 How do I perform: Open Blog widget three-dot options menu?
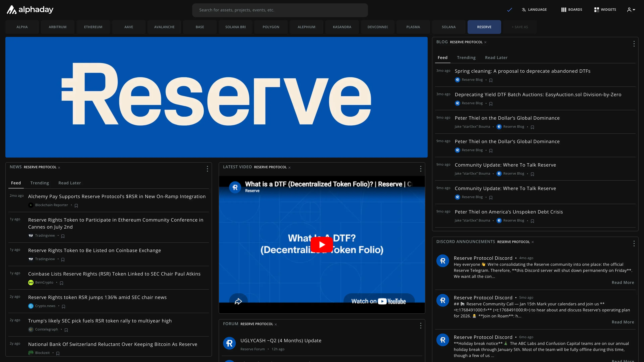(634, 44)
